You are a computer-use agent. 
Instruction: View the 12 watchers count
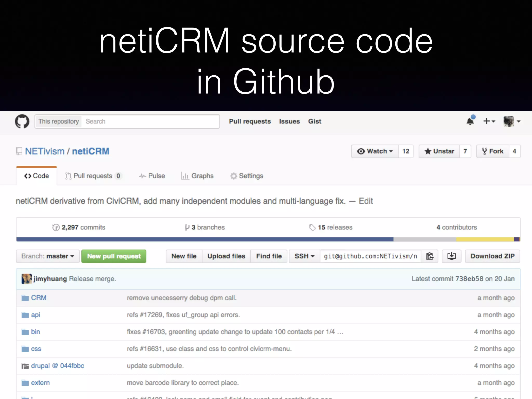(406, 151)
